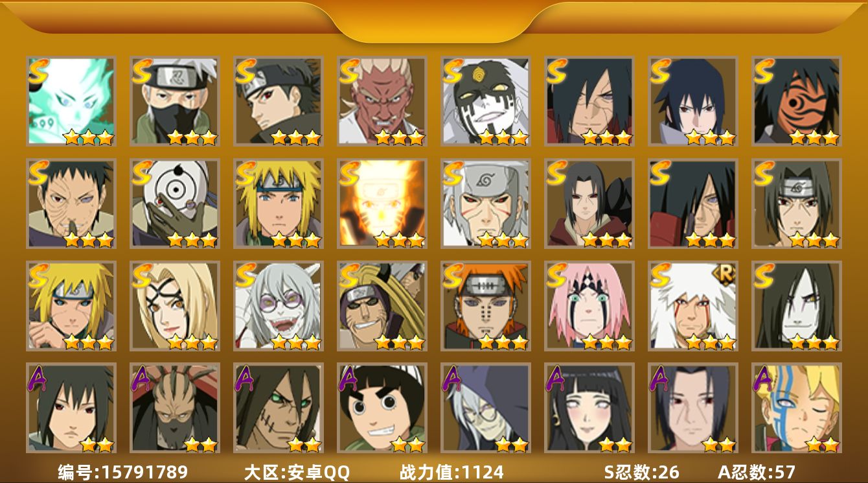Select the pale Orochimaru S-rank portrait
This screenshot has height=483, width=868.
(x=797, y=306)
